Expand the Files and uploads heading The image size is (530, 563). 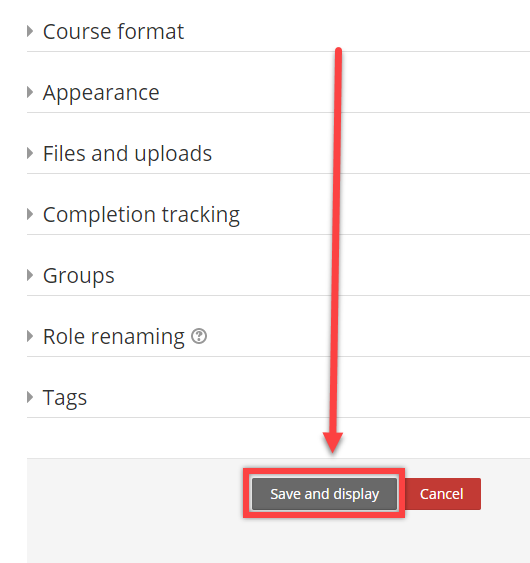point(127,154)
